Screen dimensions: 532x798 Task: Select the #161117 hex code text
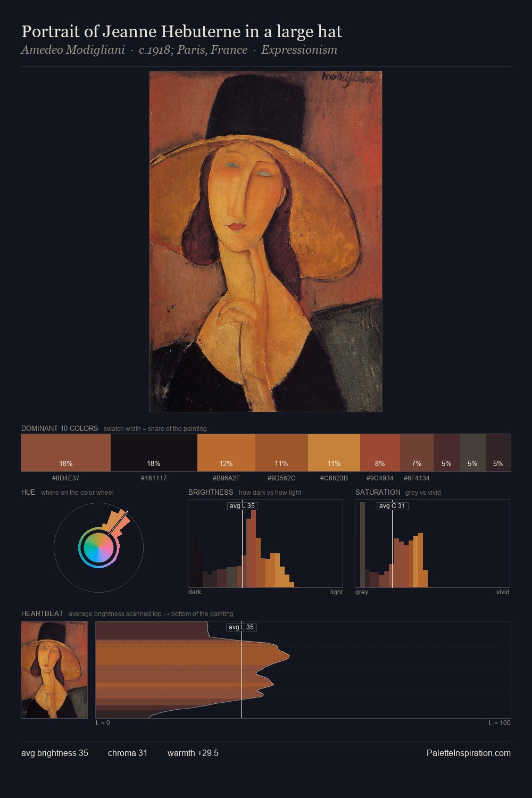click(154, 478)
